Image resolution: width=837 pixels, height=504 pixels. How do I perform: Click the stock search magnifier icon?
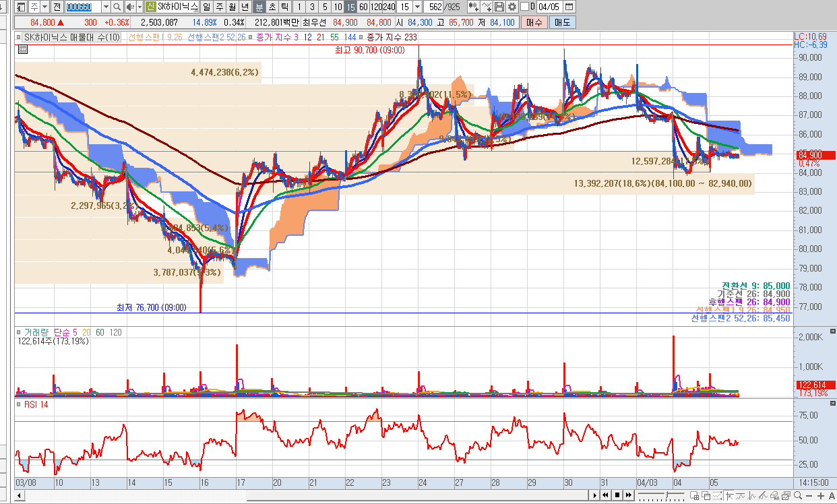coord(117,7)
